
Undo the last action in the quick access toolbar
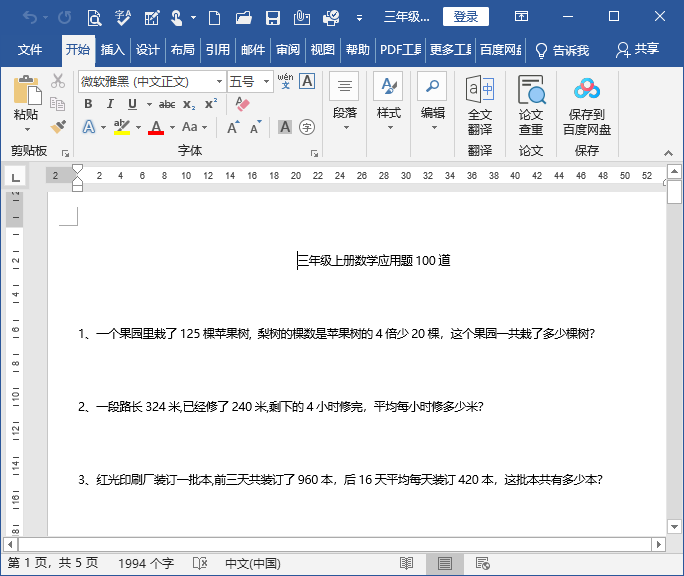[x=30, y=17]
